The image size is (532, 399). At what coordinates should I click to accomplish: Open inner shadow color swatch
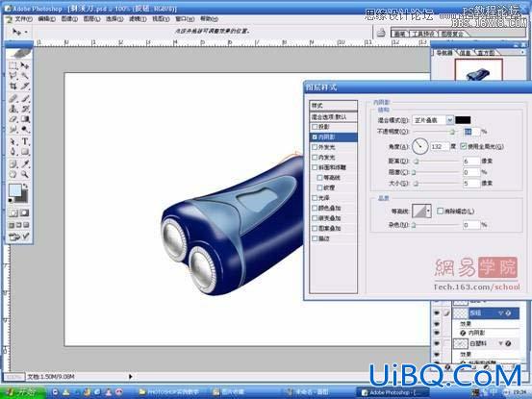(463, 120)
